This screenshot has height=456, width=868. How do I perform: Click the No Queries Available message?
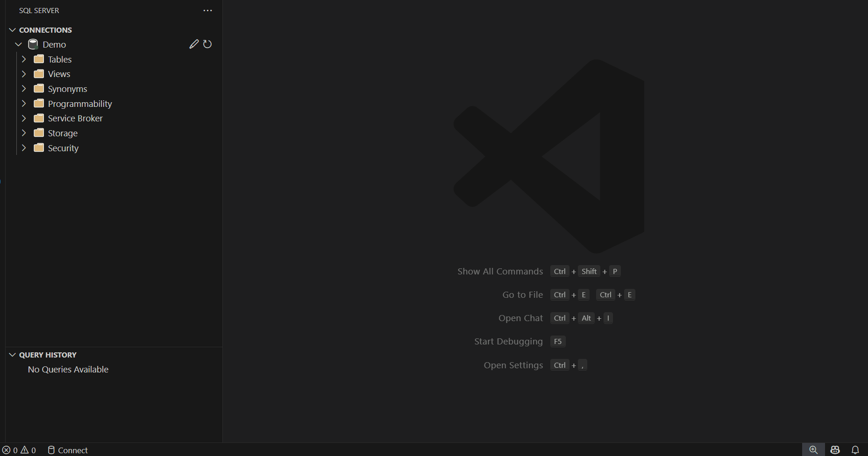click(68, 369)
